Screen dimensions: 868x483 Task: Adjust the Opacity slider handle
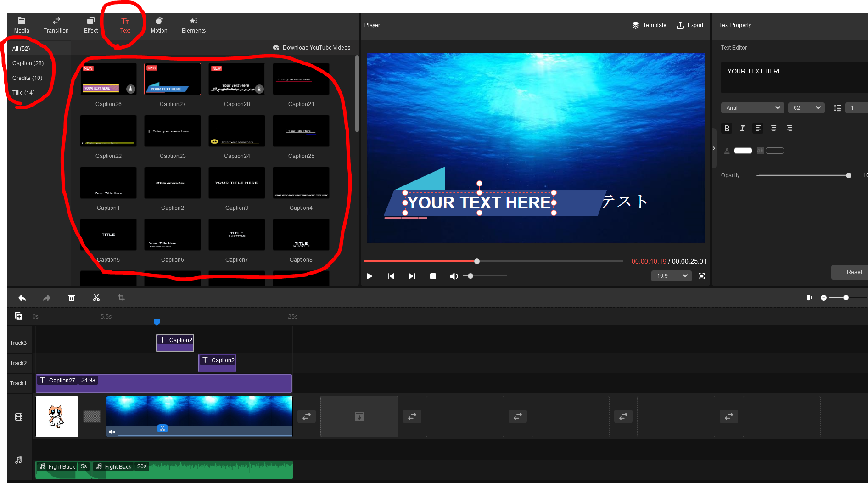pos(849,175)
